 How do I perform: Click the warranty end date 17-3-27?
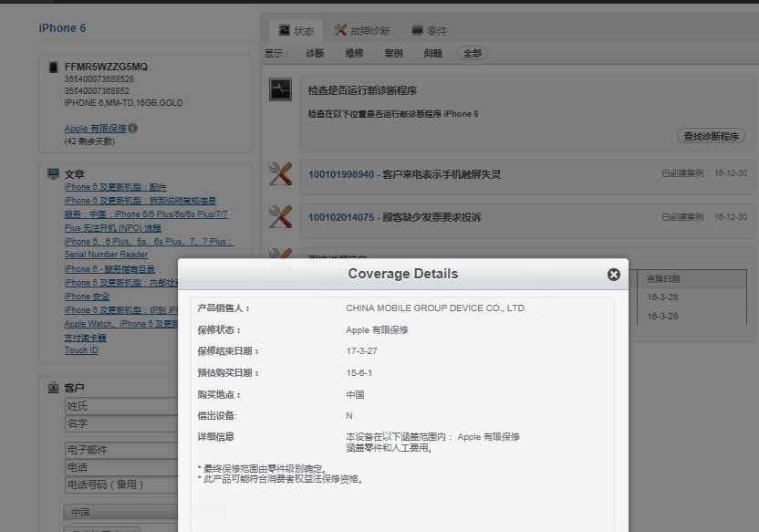tap(361, 351)
